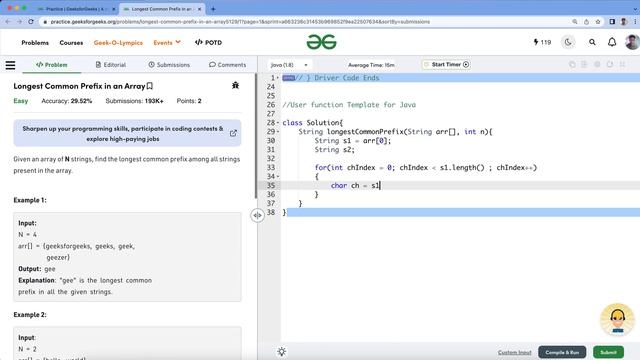
Task: Expand the Events dropdown menu
Action: tap(167, 42)
